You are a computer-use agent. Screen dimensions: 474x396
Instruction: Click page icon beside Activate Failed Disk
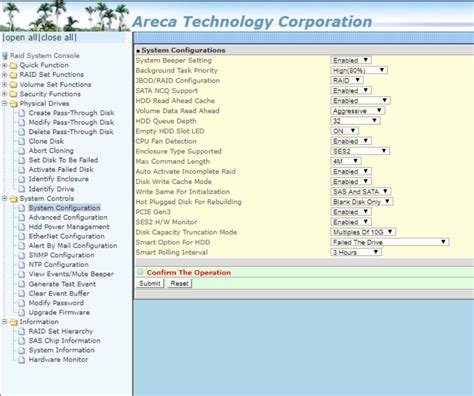point(22,170)
